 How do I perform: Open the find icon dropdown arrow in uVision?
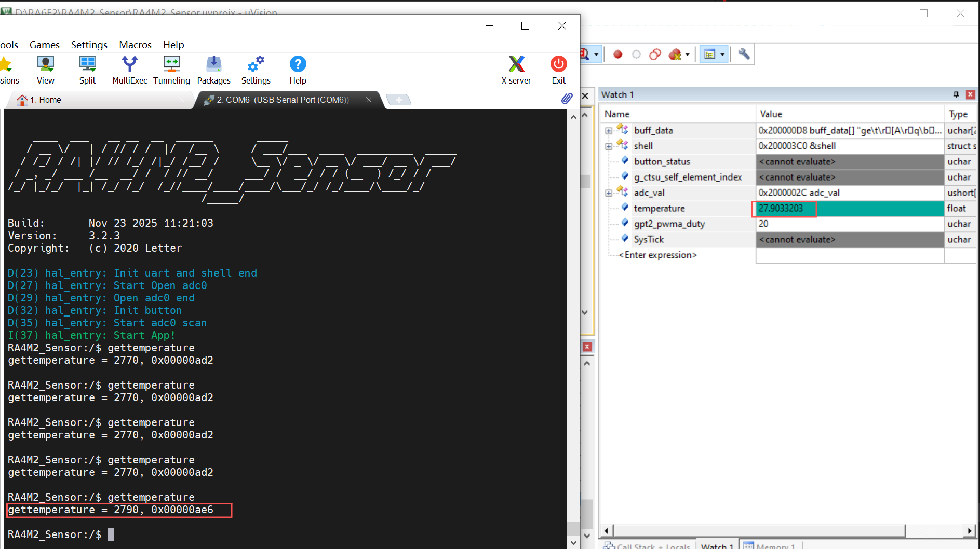coord(596,54)
